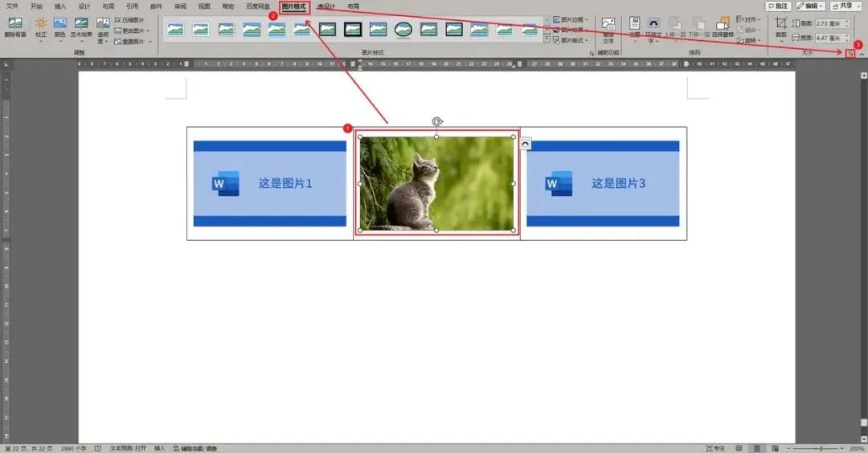
Task: Open picture styles group dialog launcher
Action: 592,53
